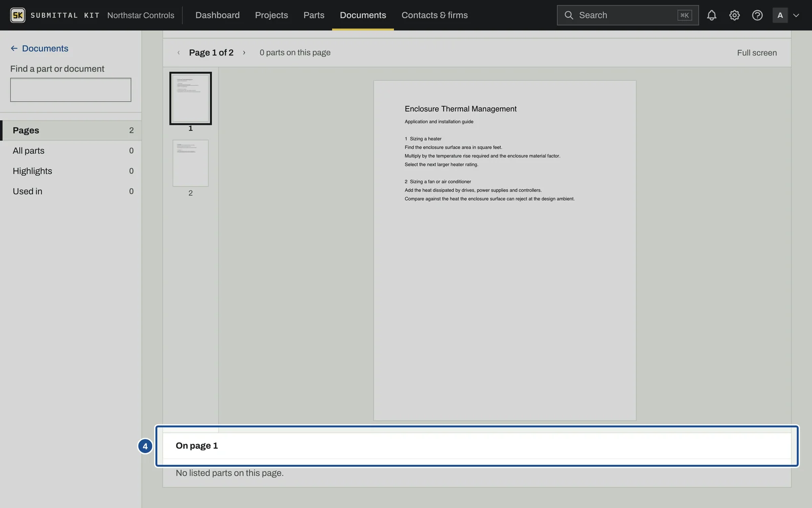The height and width of the screenshot is (508, 812).
Task: Select the page 1 thumbnail
Action: 190,98
